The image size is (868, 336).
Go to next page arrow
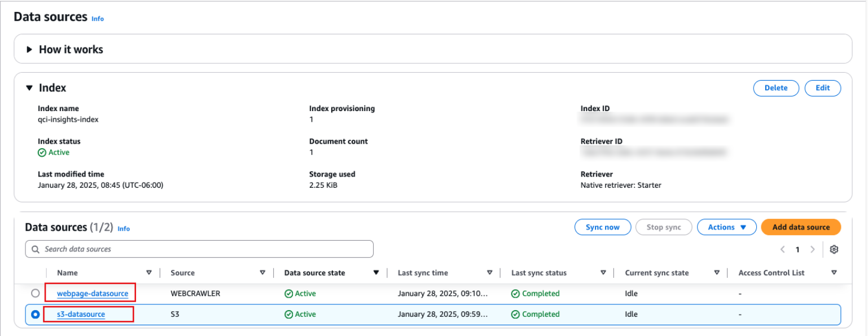click(x=813, y=249)
